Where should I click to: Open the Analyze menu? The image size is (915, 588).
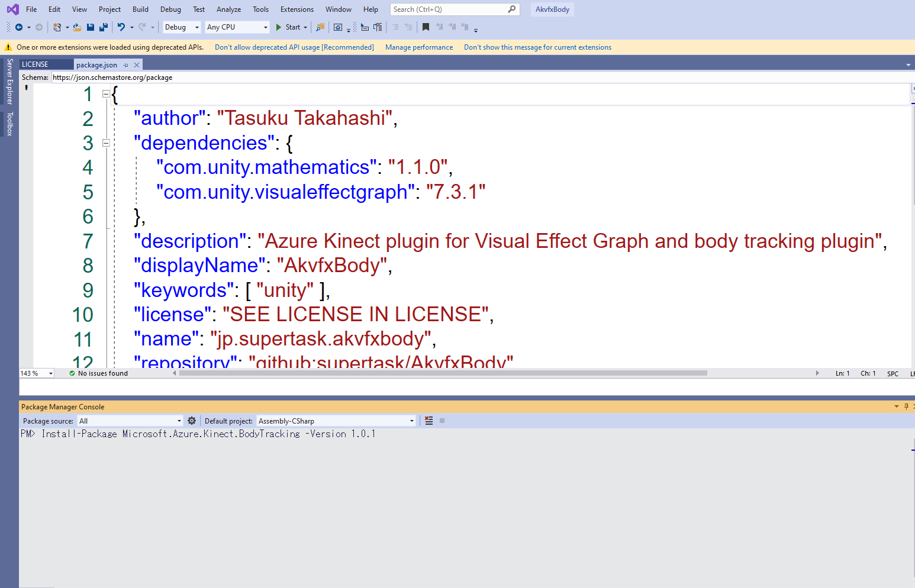point(228,9)
